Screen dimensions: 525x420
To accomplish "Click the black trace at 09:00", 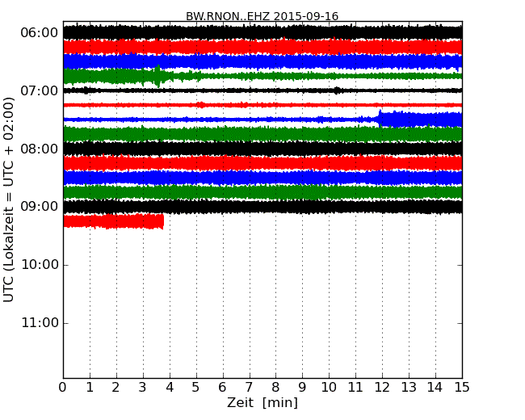I will tap(262, 207).
